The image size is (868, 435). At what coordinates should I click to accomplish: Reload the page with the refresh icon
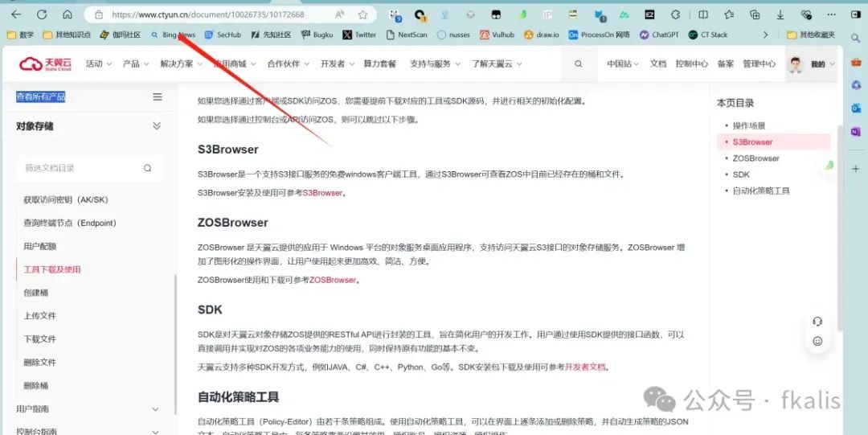42,14
